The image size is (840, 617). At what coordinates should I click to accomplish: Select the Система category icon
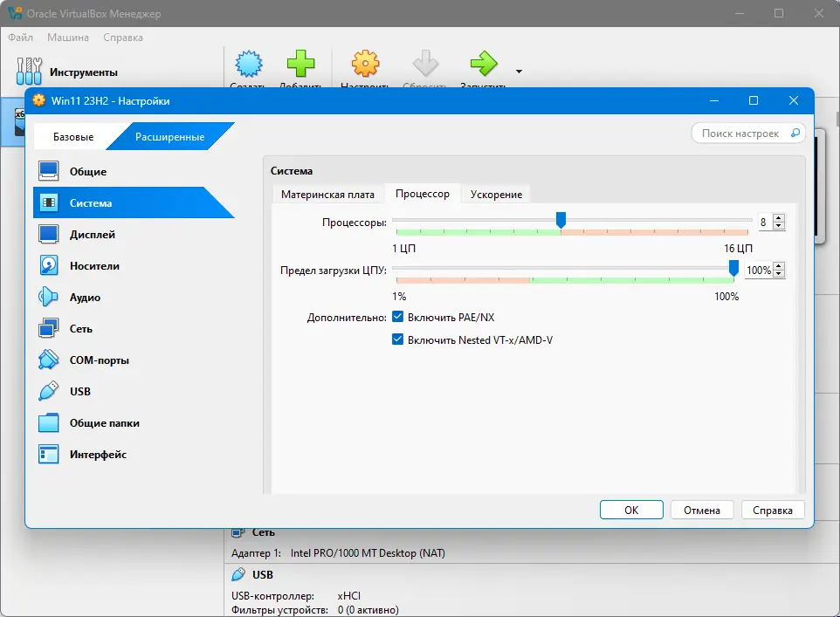pos(49,203)
